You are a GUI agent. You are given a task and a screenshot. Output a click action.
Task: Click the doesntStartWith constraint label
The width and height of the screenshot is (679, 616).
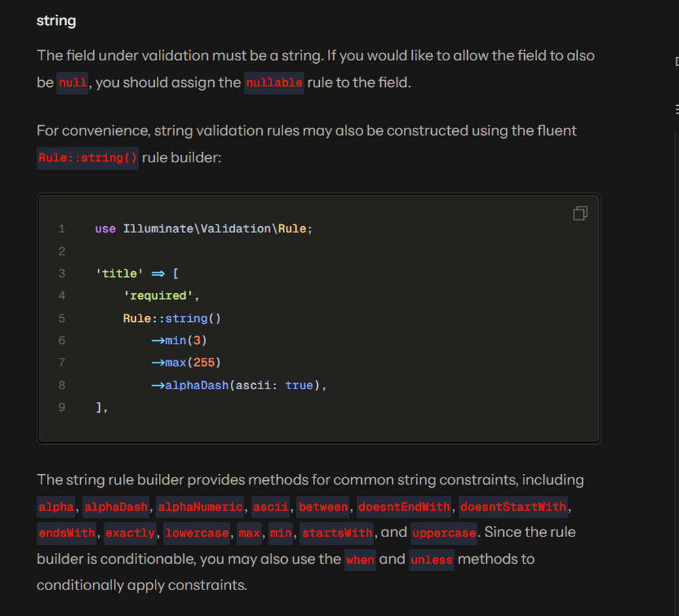click(513, 507)
